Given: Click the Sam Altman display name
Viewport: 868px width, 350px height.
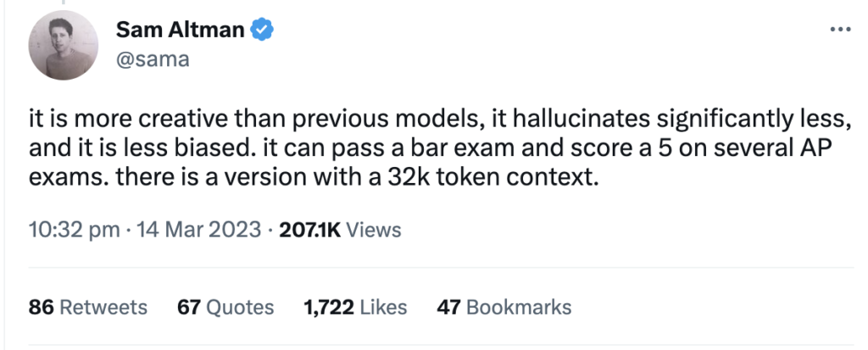Looking at the screenshot, I should coord(180,30).
